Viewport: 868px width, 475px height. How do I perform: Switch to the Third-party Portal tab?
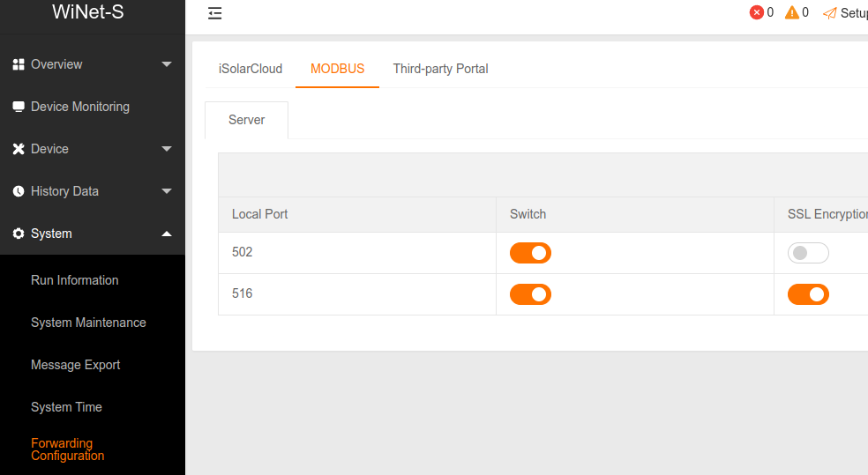[441, 69]
